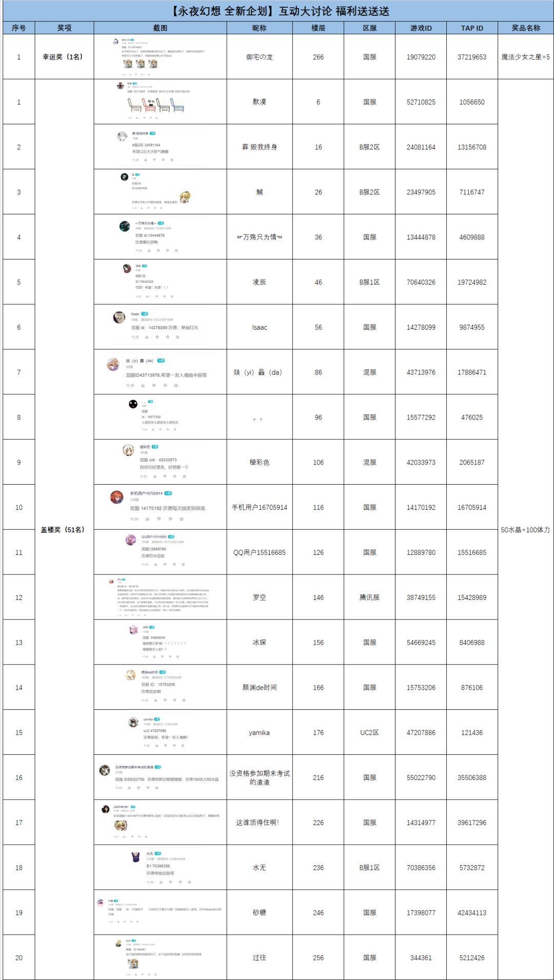Select the 昵称 column header
The height and width of the screenshot is (980, 554).
click(260, 28)
